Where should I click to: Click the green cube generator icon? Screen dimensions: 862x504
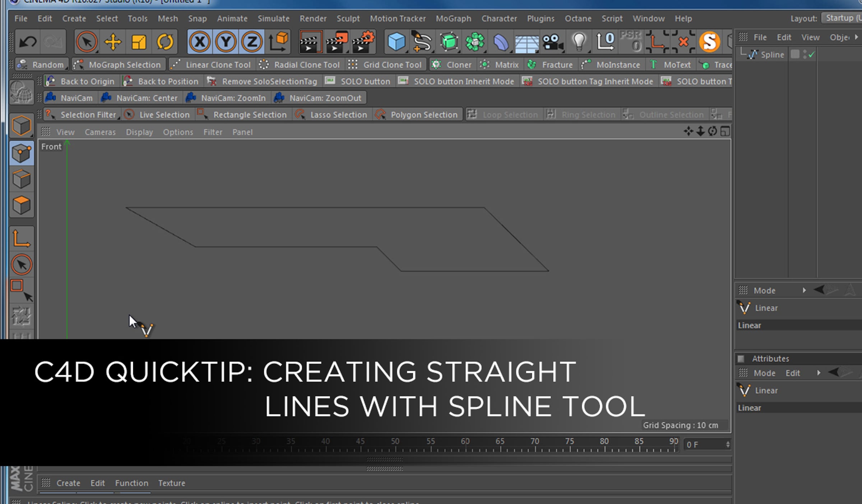click(x=449, y=42)
